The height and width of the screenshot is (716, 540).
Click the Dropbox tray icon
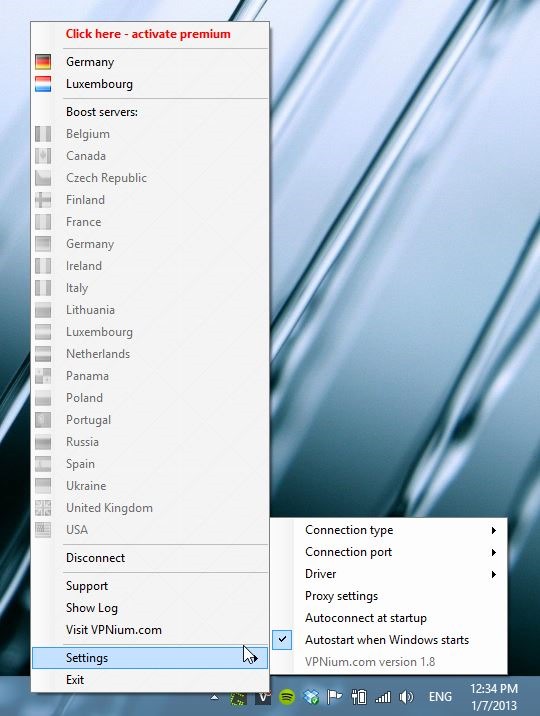pos(311,697)
